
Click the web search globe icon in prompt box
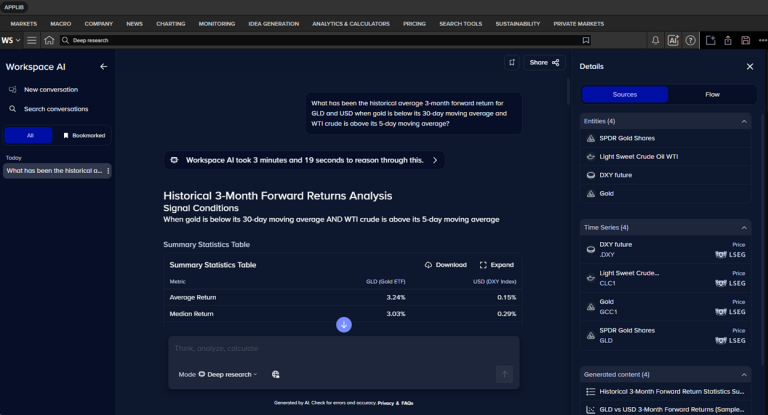coord(276,374)
